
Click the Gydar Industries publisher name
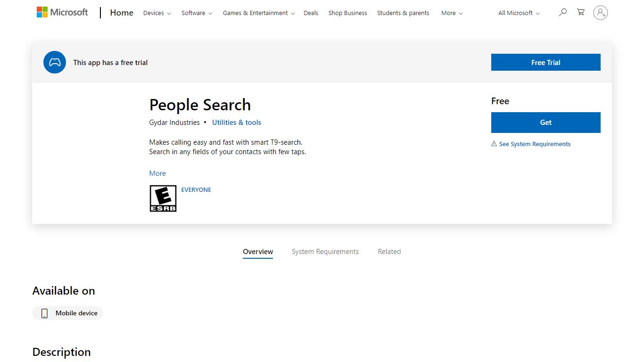pos(174,123)
